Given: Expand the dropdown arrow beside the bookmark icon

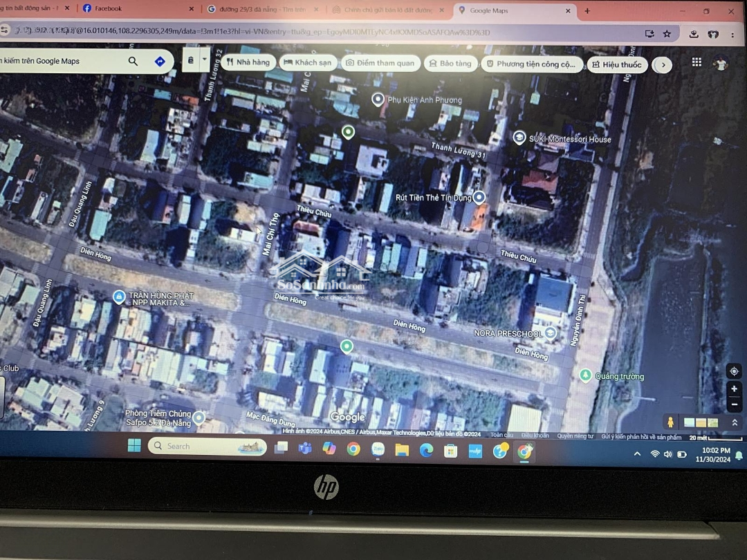Looking at the screenshot, I should click(204, 59).
